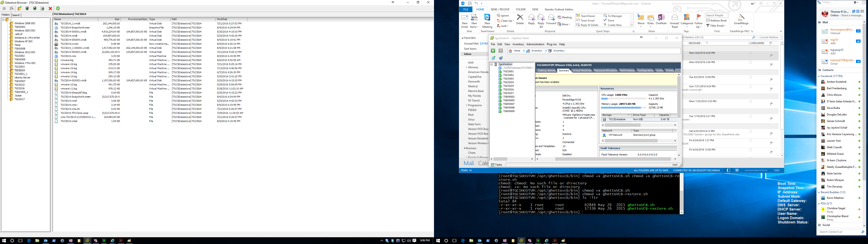The height and width of the screenshot is (244, 868).
Task: Click the Search People input field
Action: click(716, 16)
